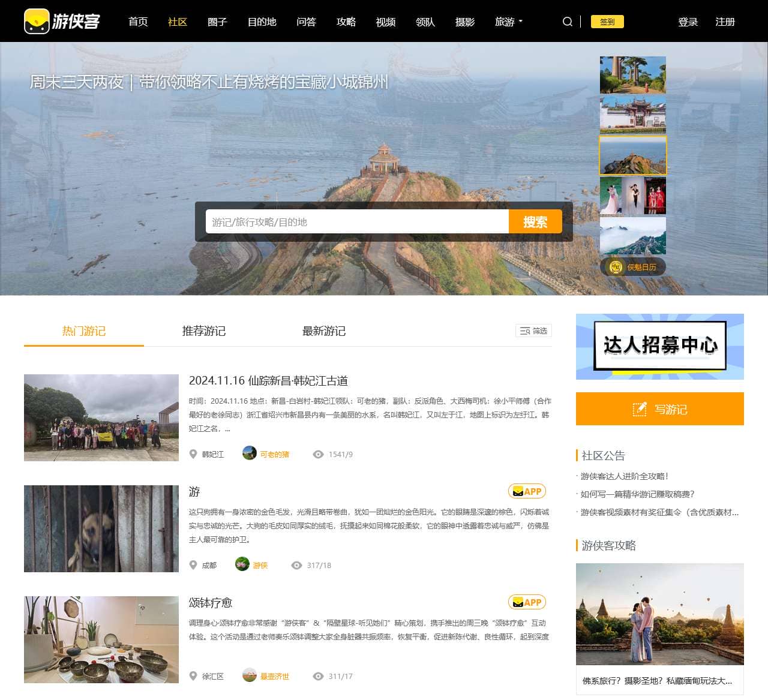Click the APP badge beside 颂钵疗愈
This screenshot has width=768, height=700.
[x=527, y=602]
